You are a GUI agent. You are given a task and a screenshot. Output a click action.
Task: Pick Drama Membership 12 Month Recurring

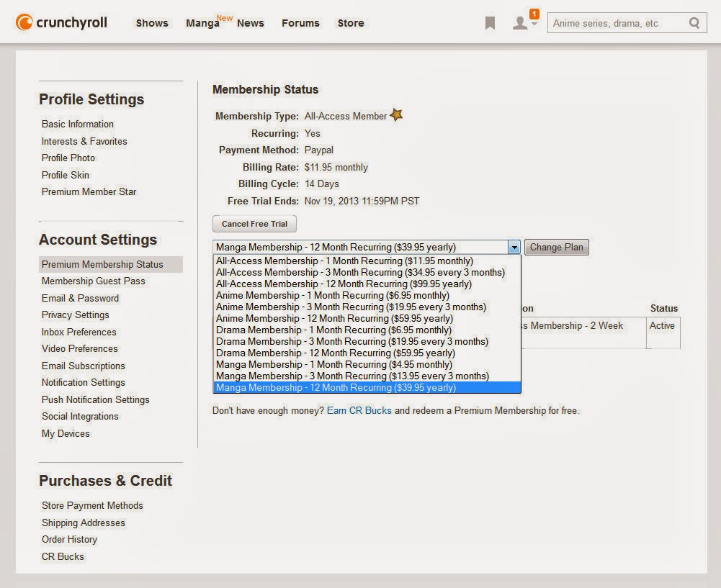point(367,353)
